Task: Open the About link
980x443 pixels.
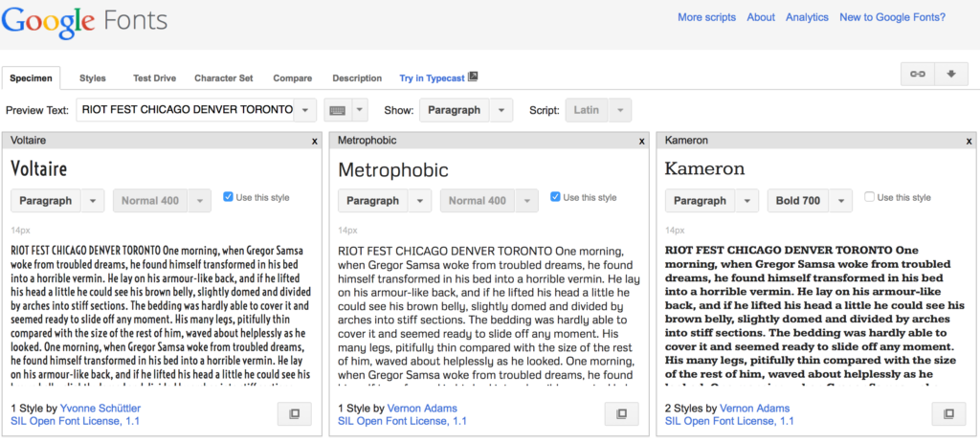Action: click(x=761, y=17)
